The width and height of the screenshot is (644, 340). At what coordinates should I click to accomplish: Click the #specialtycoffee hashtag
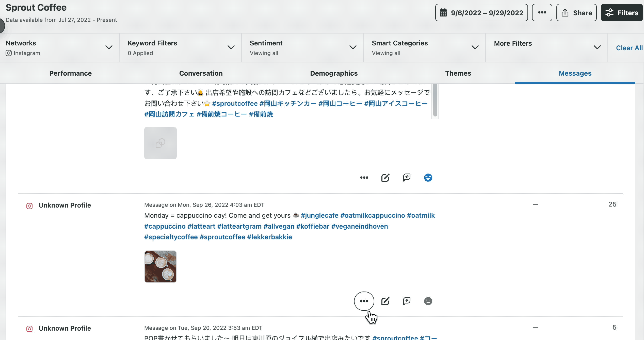pos(171,237)
